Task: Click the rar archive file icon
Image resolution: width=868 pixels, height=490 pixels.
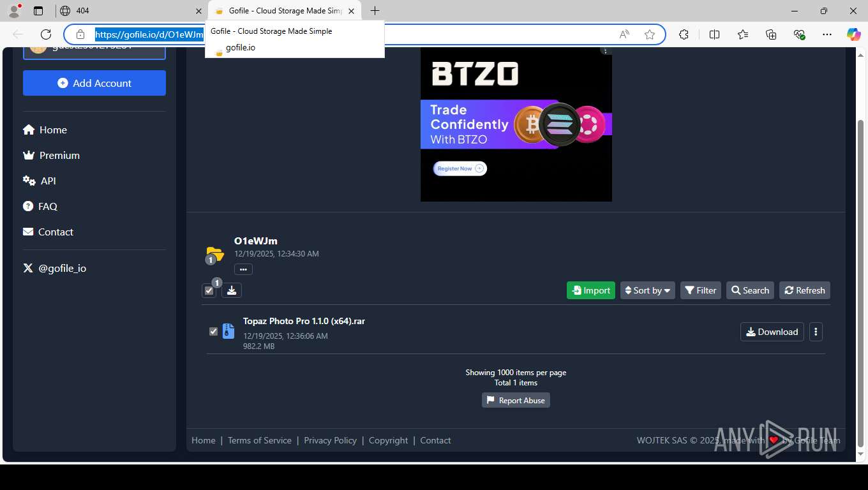Action: (x=228, y=331)
